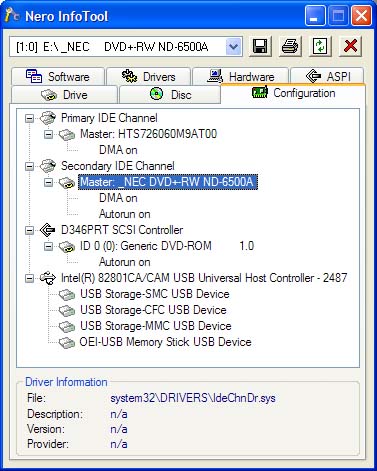This screenshot has width=377, height=471.
Task: Click the Primary IDE Channel drive icon
Action: [x=47, y=118]
